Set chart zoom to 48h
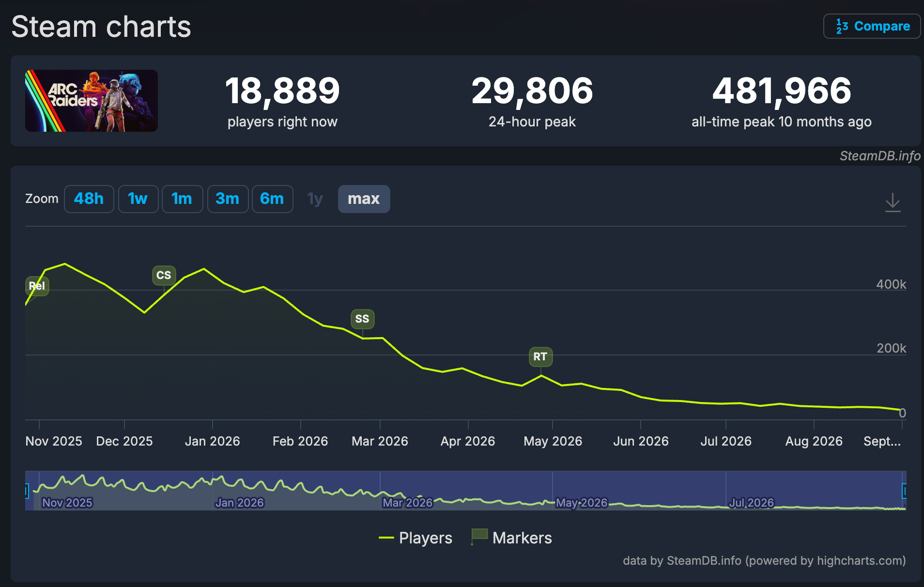The image size is (924, 587). 89,199
